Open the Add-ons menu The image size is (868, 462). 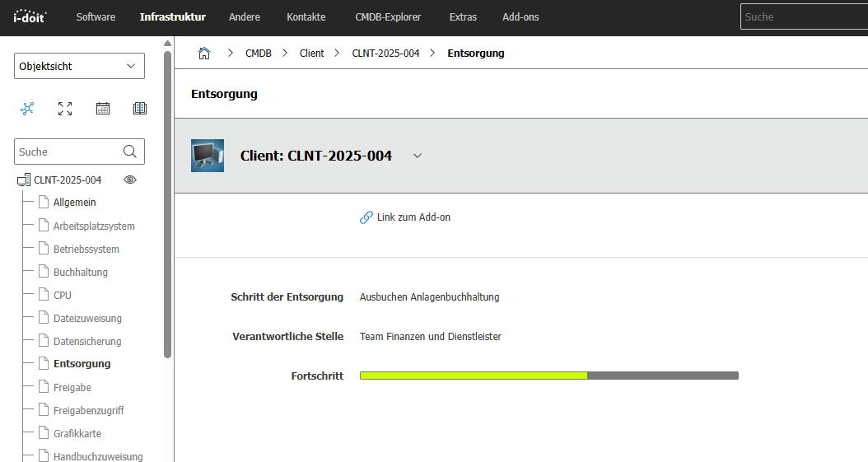[520, 17]
